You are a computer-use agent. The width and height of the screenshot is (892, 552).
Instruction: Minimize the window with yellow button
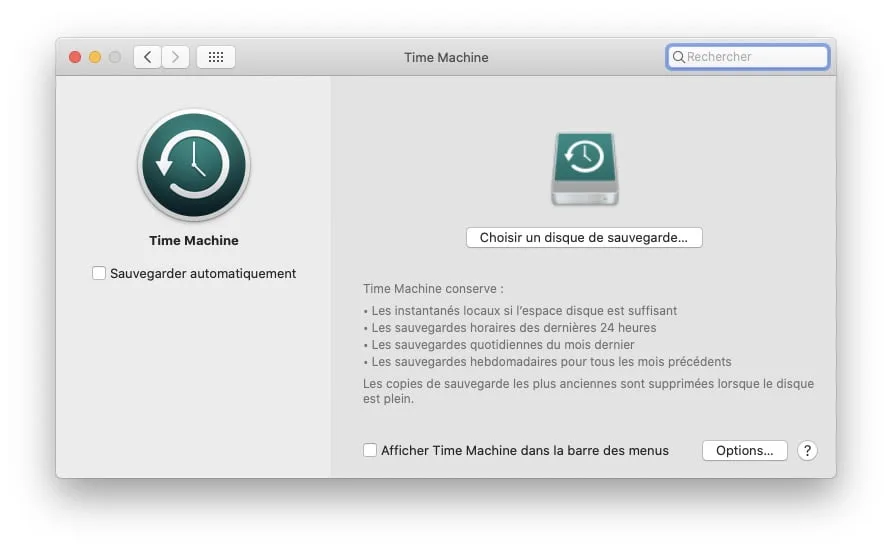(95, 57)
